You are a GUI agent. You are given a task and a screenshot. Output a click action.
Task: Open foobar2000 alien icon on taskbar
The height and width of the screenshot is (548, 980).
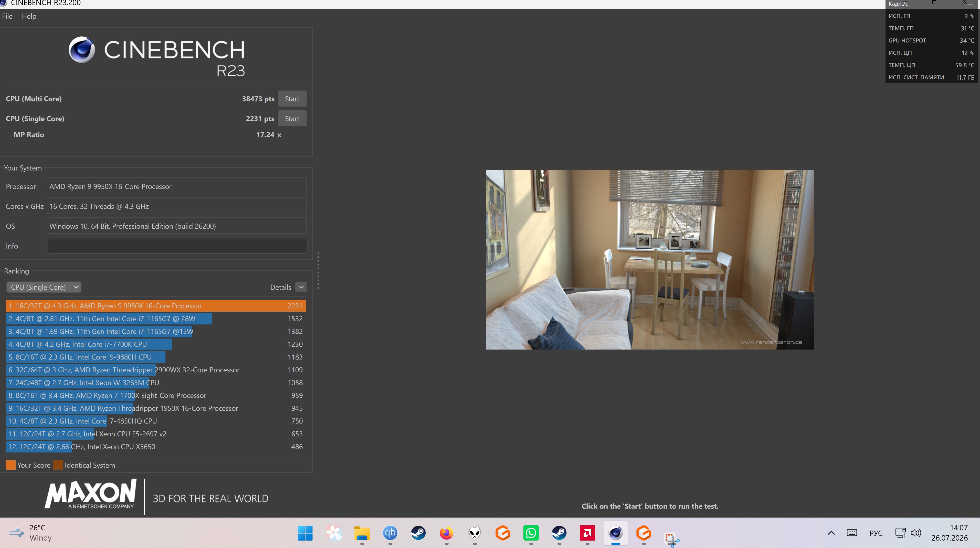pos(475,533)
